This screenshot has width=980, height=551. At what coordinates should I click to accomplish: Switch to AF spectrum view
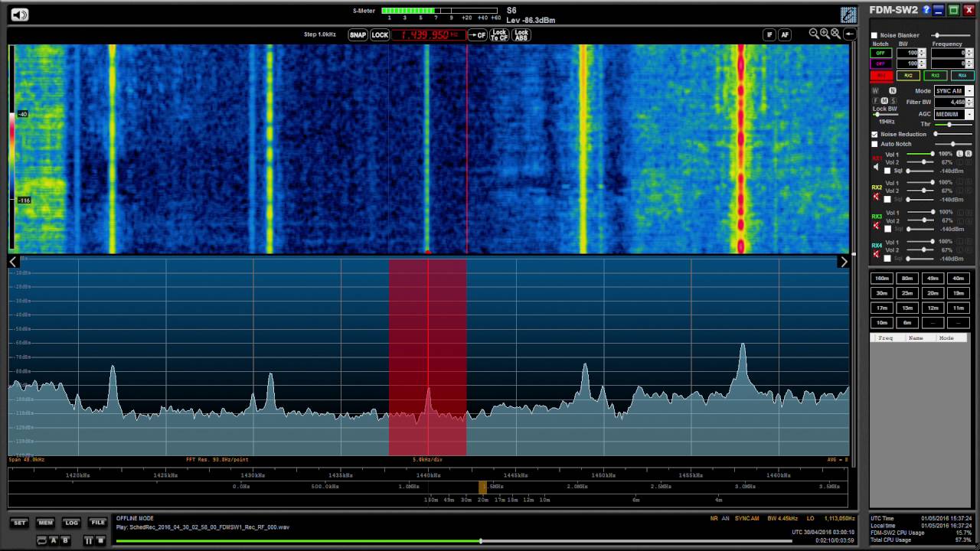click(785, 35)
